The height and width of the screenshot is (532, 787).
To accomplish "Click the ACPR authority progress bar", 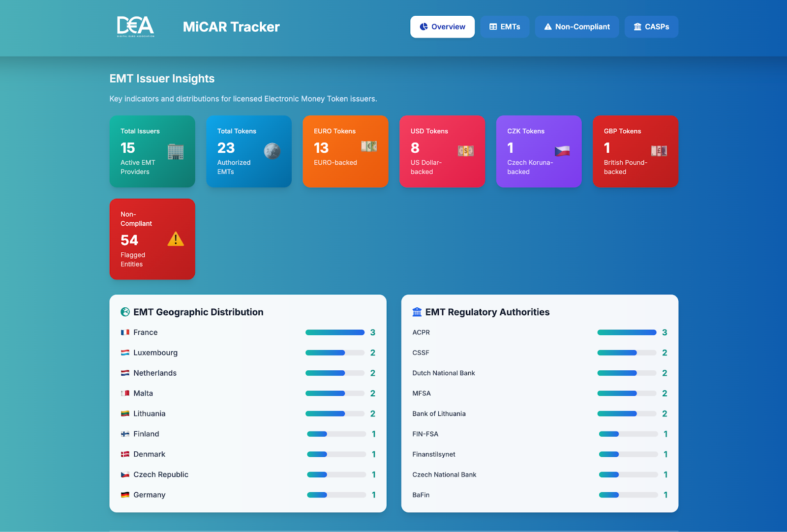I will 627,332.
